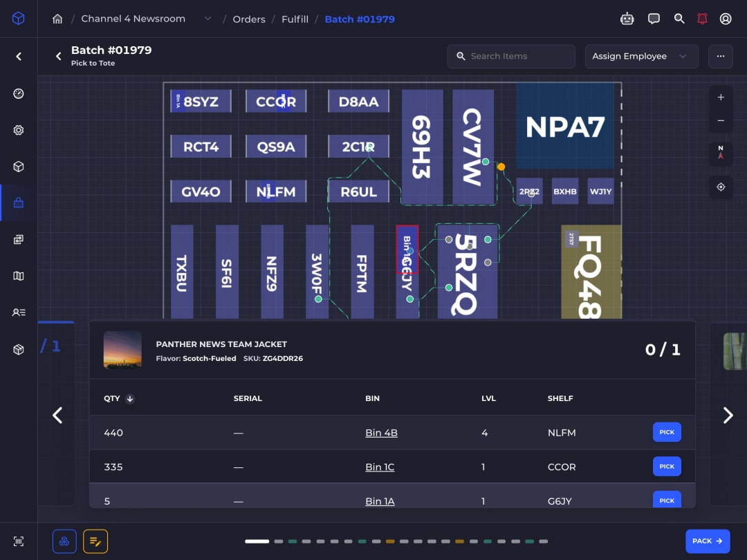This screenshot has width=747, height=560.
Task: Expand the Channel 4 Newsroom dropdown
Action: coord(207,19)
